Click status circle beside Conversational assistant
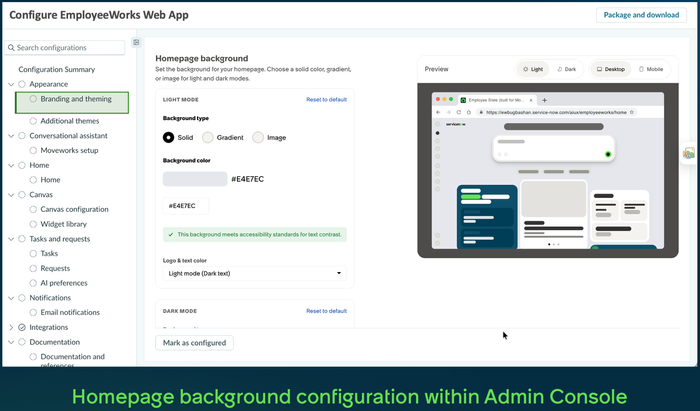The width and height of the screenshot is (700, 411). click(22, 136)
